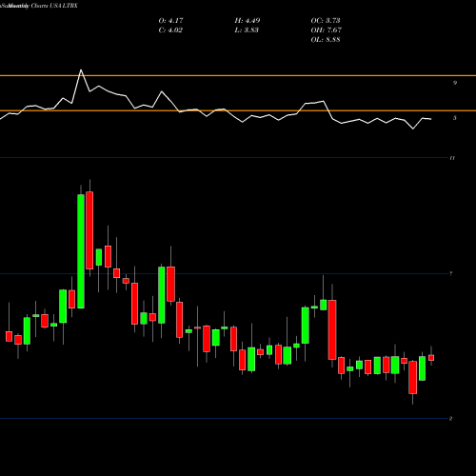Select the 'O: 4.17' open value
Image resolution: width=476 pixels, height=476 pixels.
click(x=171, y=21)
